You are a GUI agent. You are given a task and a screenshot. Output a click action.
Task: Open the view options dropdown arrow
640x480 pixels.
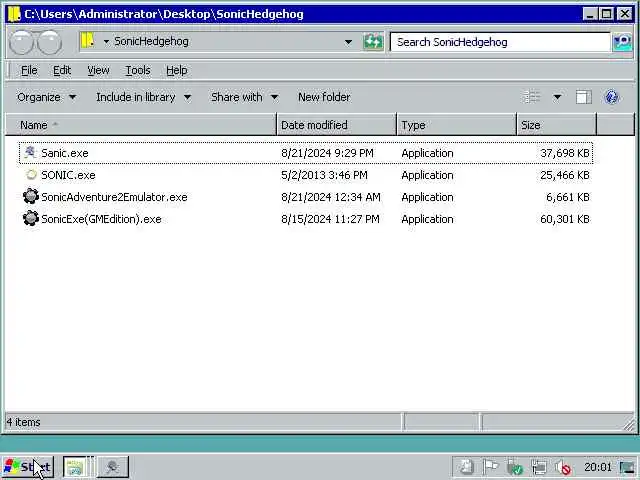pos(557,97)
